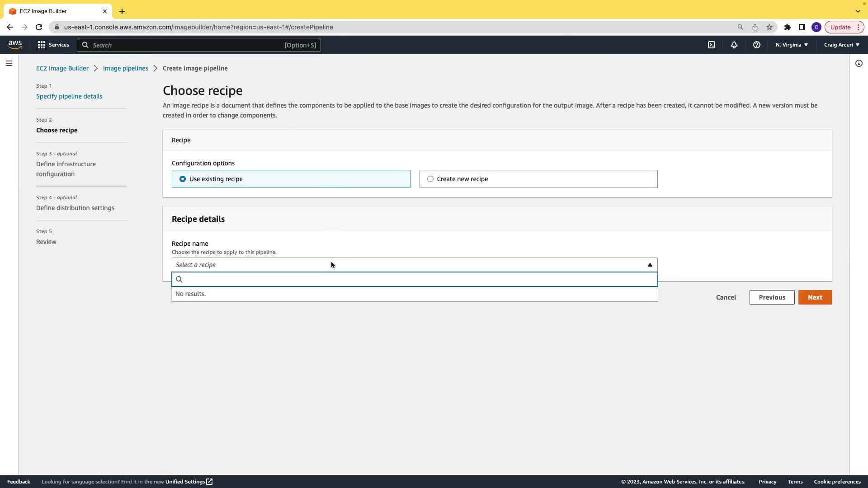Click the orange Next button
This screenshot has width=868, height=488.
815,297
